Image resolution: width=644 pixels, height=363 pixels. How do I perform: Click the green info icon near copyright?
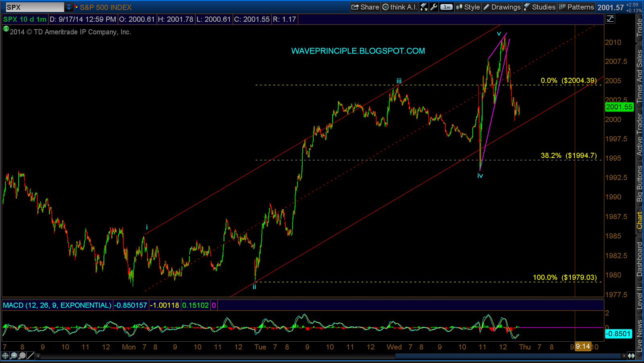coord(6,29)
